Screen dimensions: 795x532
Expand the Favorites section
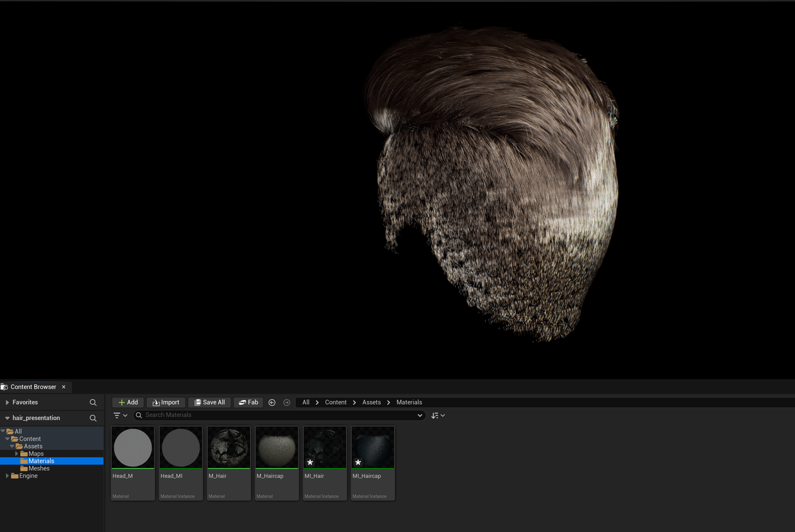[7, 403]
